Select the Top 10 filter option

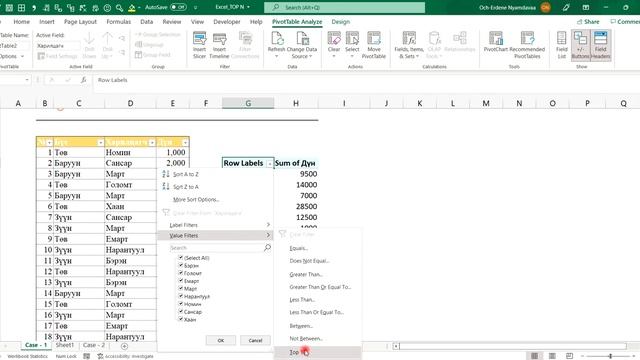tap(318, 352)
